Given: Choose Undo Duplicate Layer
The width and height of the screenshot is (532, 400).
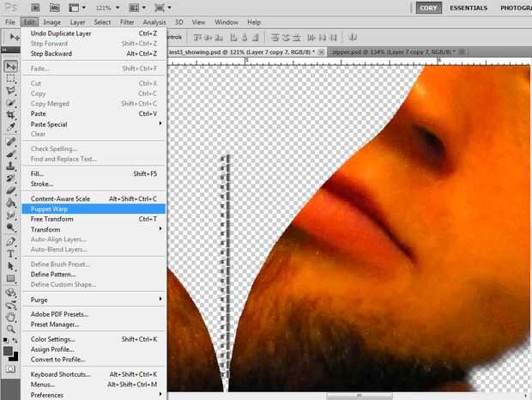Looking at the screenshot, I should [94, 33].
